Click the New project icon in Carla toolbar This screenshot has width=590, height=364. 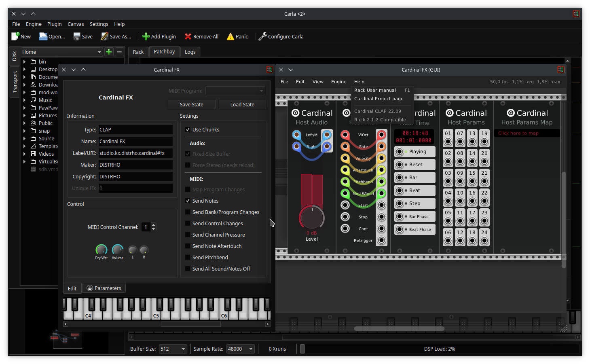15,36
